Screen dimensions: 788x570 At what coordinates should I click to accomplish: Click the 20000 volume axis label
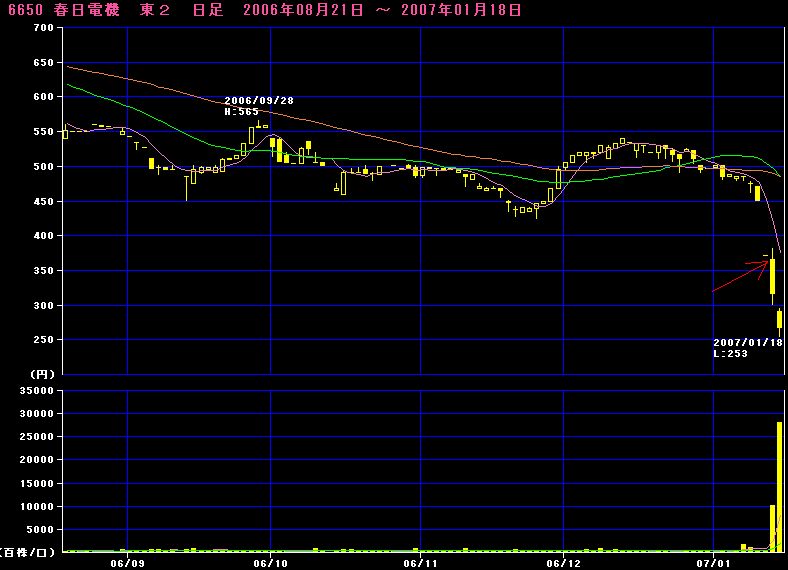[37, 459]
